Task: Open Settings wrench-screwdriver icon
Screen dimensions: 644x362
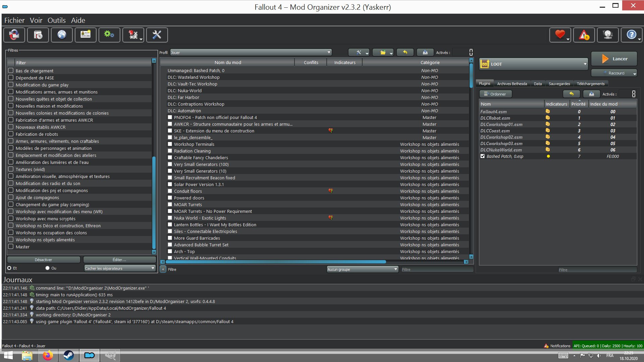Action: tap(157, 35)
